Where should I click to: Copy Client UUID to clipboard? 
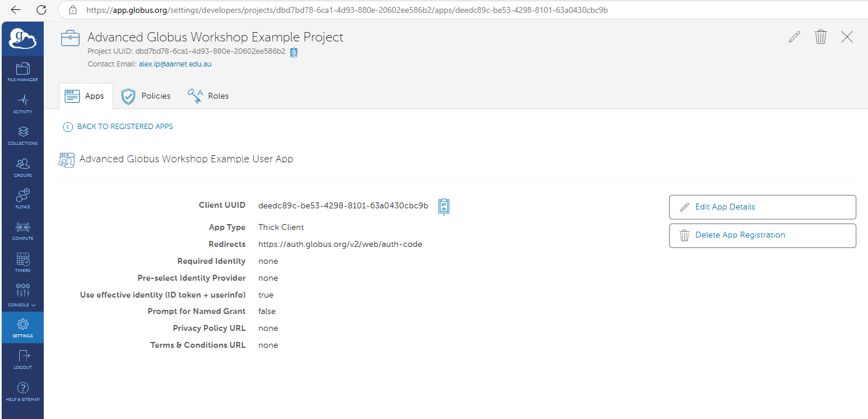(444, 206)
